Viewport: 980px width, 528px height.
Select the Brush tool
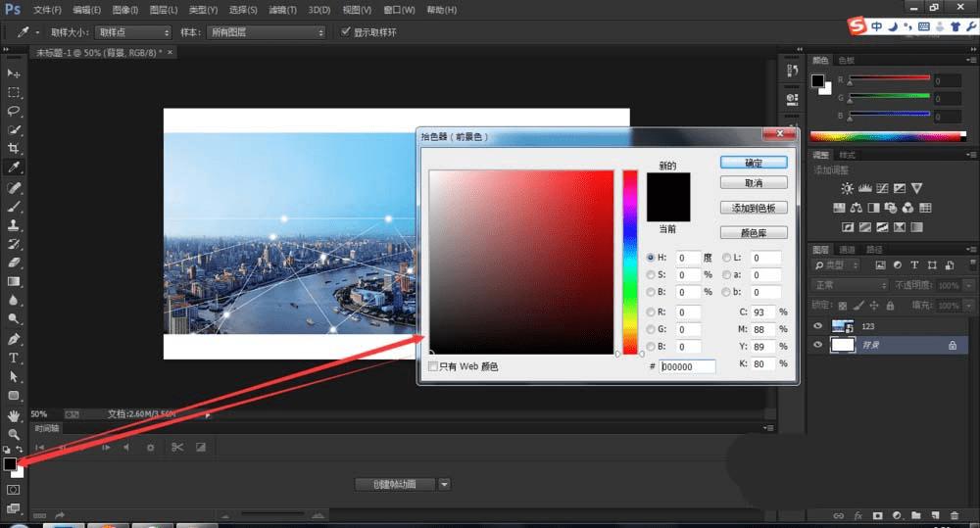(13, 206)
